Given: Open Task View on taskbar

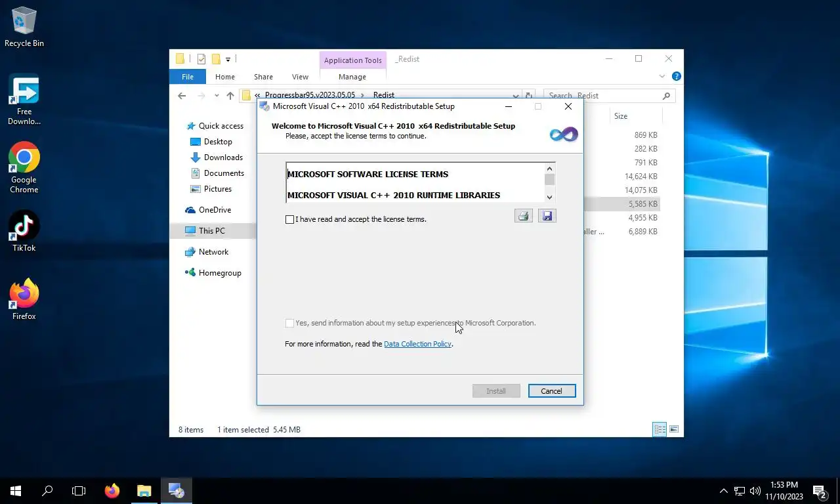Looking at the screenshot, I should click(79, 491).
